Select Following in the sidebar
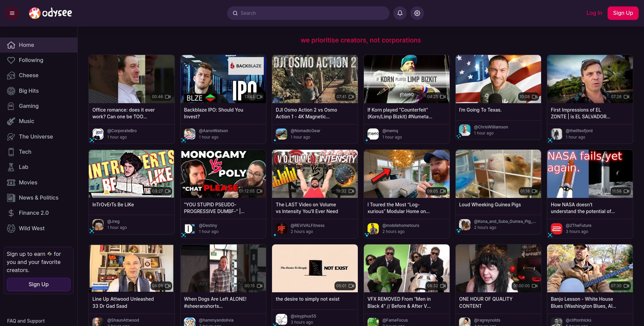Viewport: 644px width, 326px height. (38, 60)
